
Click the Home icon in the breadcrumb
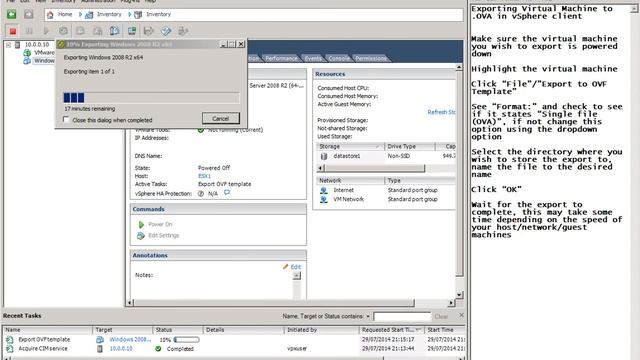[50, 15]
